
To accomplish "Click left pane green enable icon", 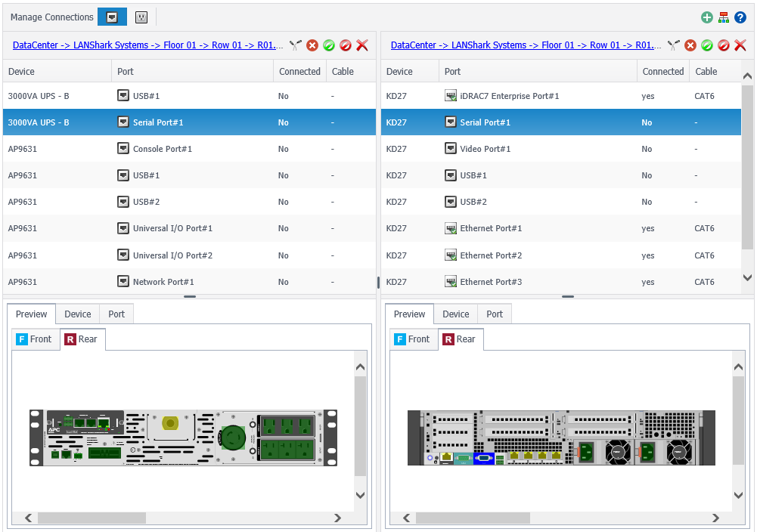I will point(329,45).
